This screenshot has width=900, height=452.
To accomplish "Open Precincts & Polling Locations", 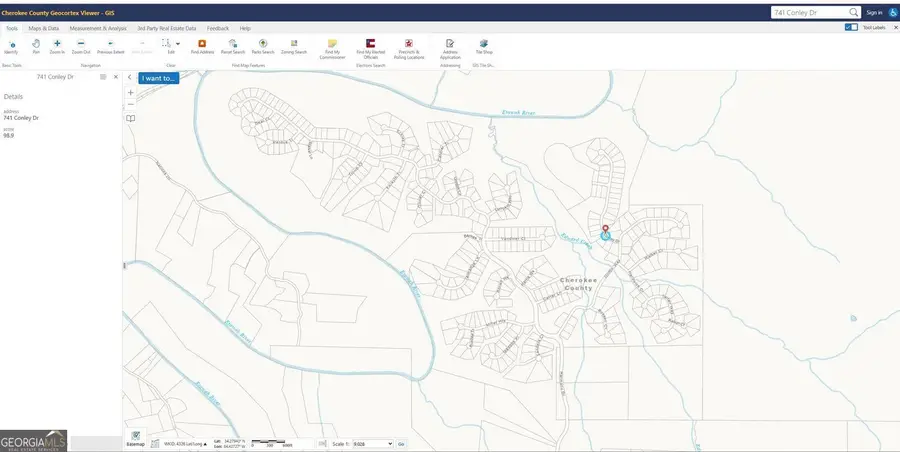I will (x=409, y=49).
